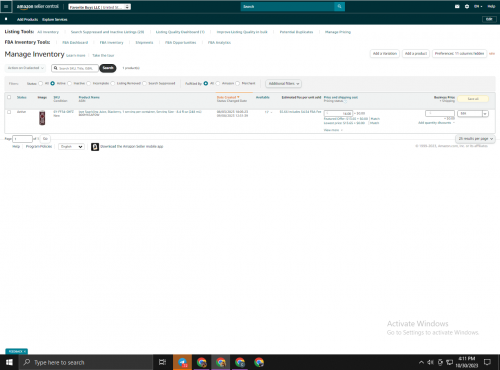Open the Telegram taskbar icon
500x370 pixels.
pos(182,362)
